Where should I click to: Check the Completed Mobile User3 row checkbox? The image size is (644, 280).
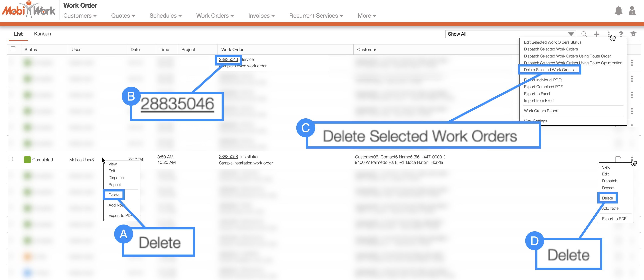point(11,159)
